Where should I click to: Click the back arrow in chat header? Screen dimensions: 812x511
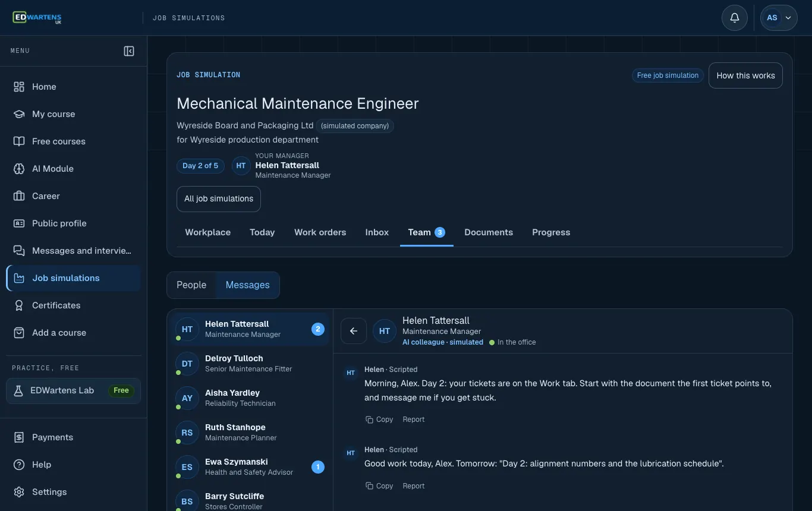click(x=354, y=331)
